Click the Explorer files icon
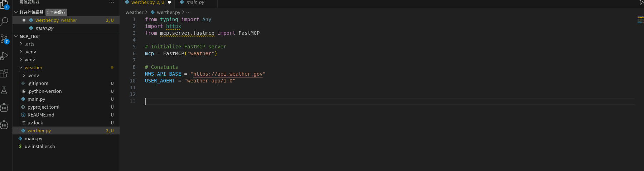This screenshot has width=644, height=171. coord(4,4)
